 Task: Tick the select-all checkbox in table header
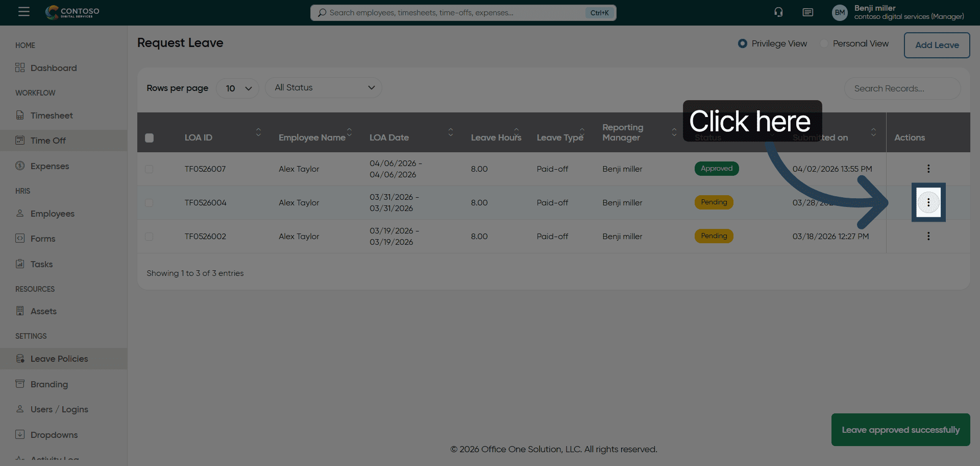[149, 138]
